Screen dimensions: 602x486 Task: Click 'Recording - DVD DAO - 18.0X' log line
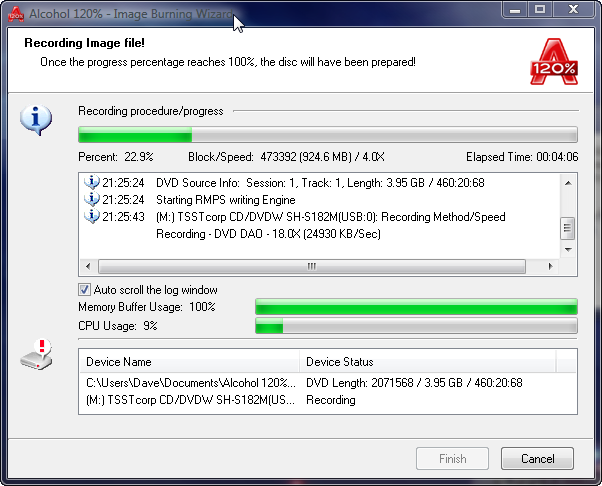tap(268, 234)
